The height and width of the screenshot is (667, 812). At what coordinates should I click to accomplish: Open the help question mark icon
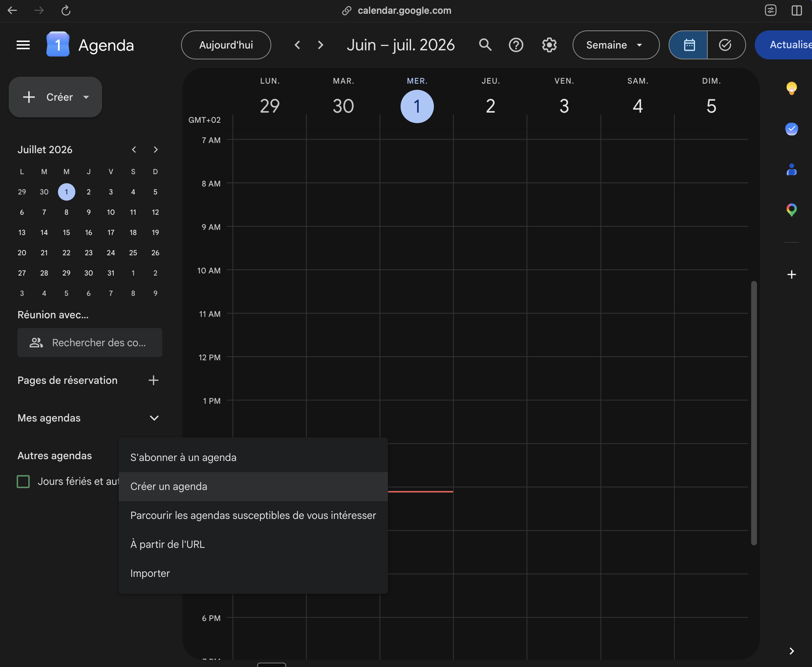click(516, 45)
